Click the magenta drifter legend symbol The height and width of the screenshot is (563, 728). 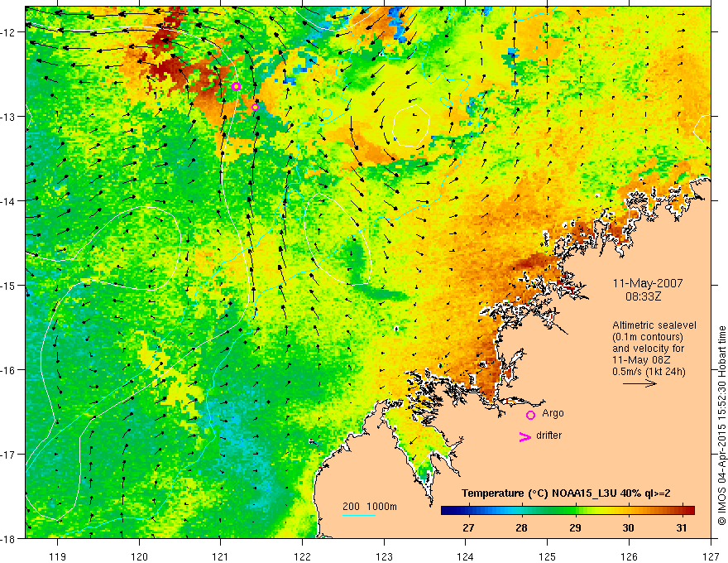point(524,437)
